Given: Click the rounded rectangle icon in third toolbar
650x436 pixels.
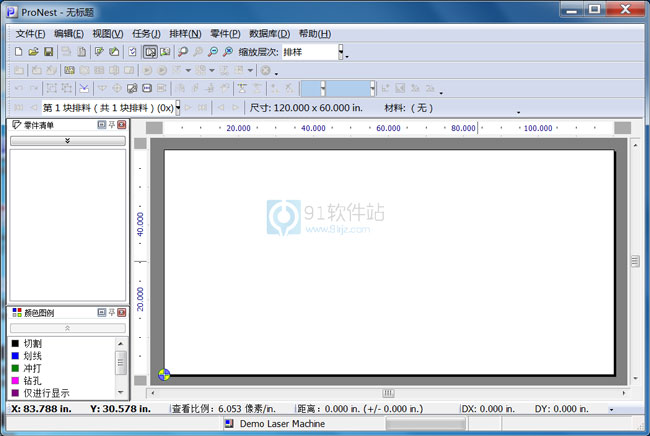Looking at the screenshot, I should click(147, 88).
